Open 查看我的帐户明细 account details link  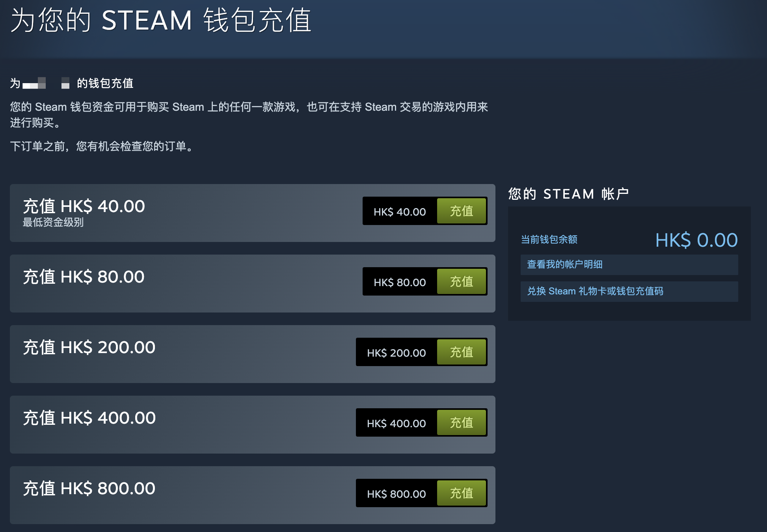click(x=629, y=264)
